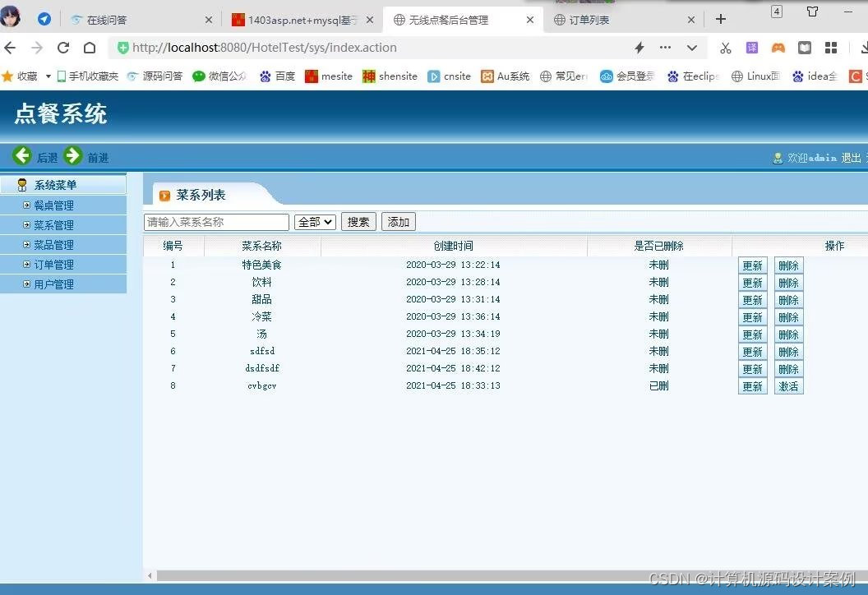Click the scissors screenshot tool icon
The height and width of the screenshot is (595, 868).
[725, 48]
